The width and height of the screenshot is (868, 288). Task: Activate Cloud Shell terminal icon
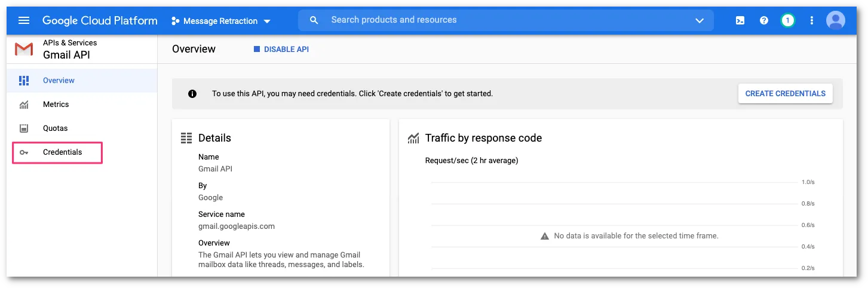point(740,20)
